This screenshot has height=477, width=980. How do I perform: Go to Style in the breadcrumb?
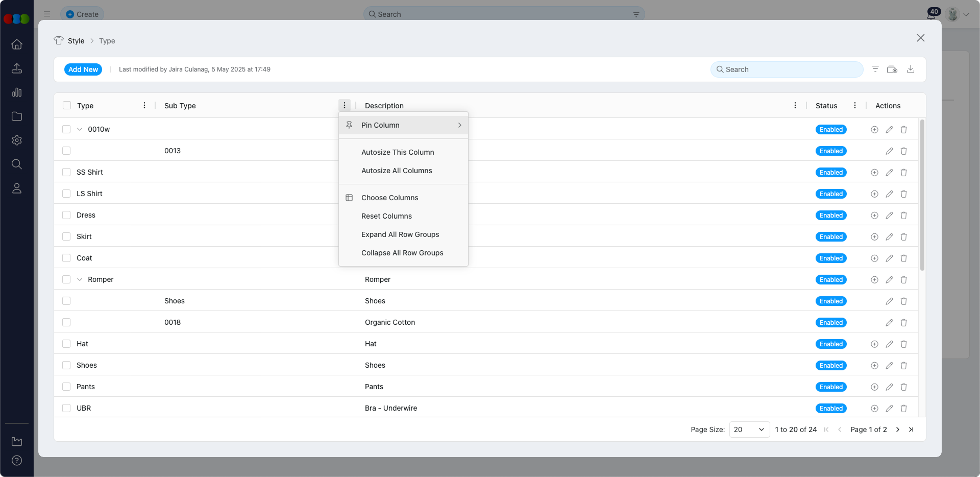76,41
